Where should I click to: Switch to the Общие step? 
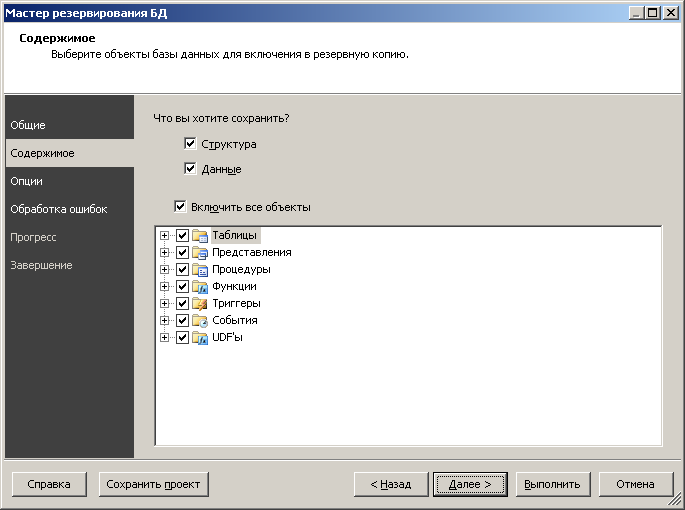click(28, 125)
